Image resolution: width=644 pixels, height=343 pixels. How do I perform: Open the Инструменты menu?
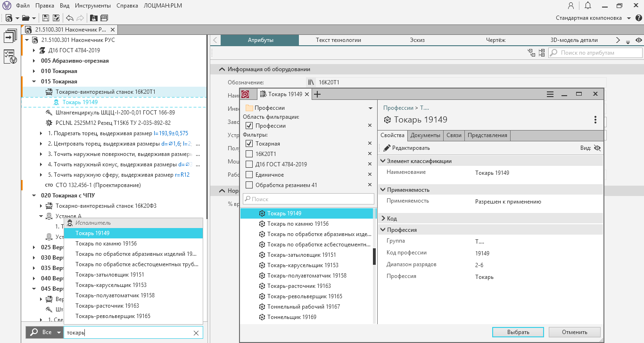(92, 6)
